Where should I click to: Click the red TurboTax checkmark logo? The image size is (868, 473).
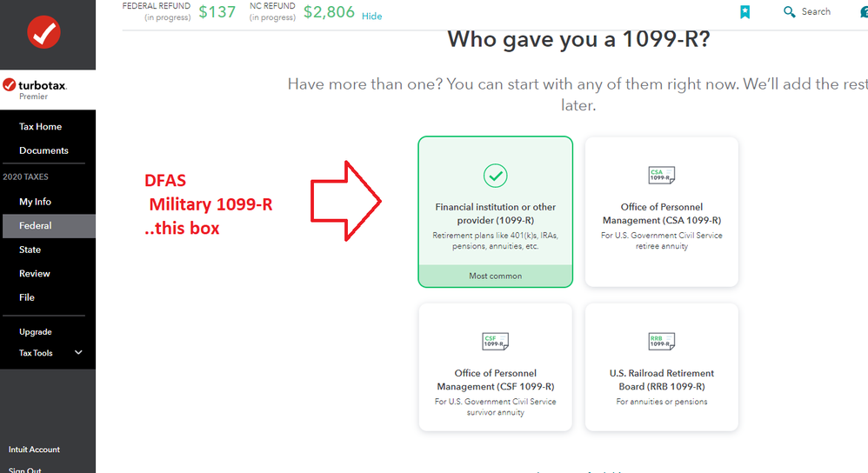coord(43,32)
